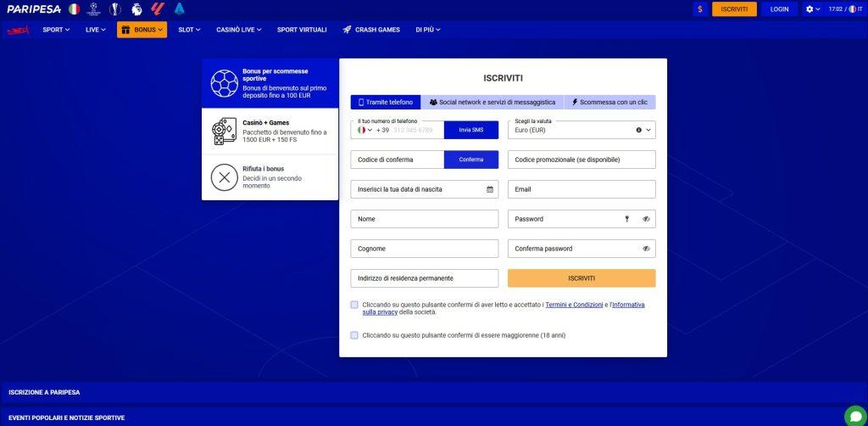Open the Premier League shortcut icon

(x=136, y=9)
